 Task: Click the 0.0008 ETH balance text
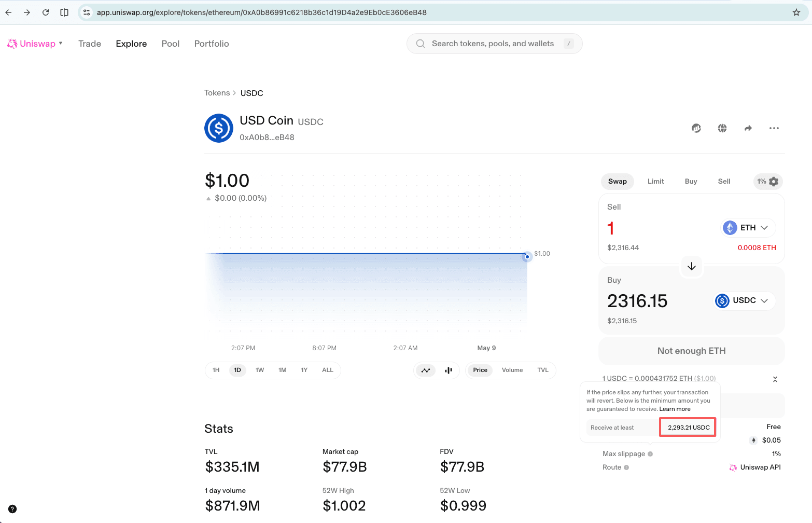[757, 247]
